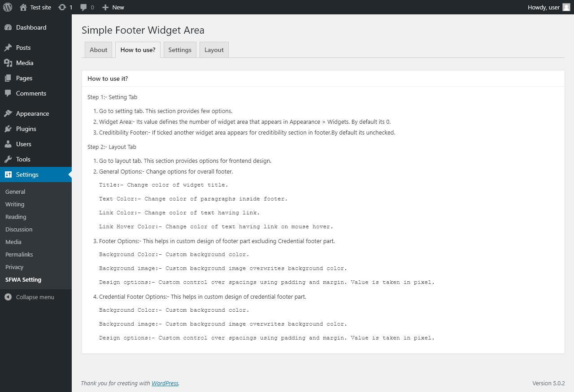Screen dimensions: 574x392
Task: Click the Posts pushpin icon
Action: point(8,48)
